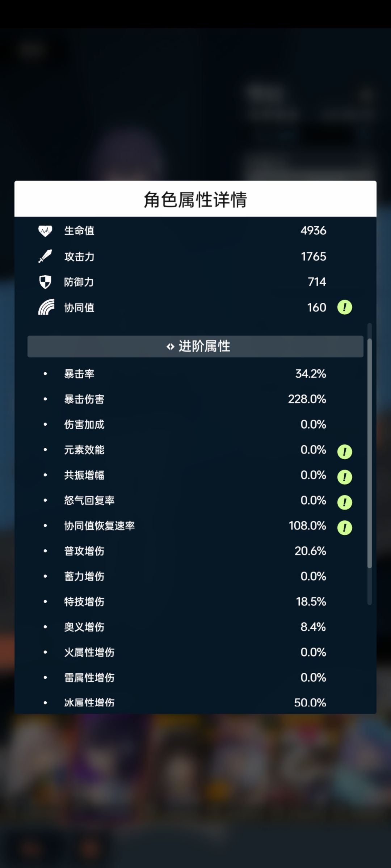
Task: Open the info tooltip for 协同值恢复速率
Action: pos(344,528)
